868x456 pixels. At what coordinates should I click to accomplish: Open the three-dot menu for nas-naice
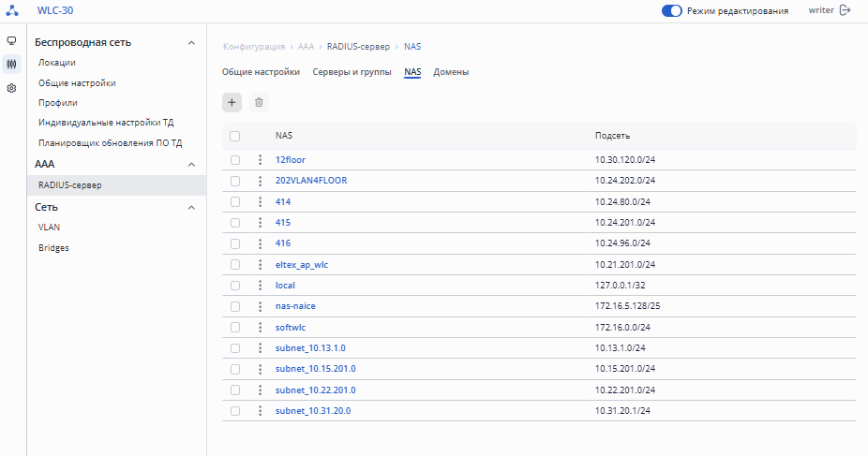[x=261, y=306]
